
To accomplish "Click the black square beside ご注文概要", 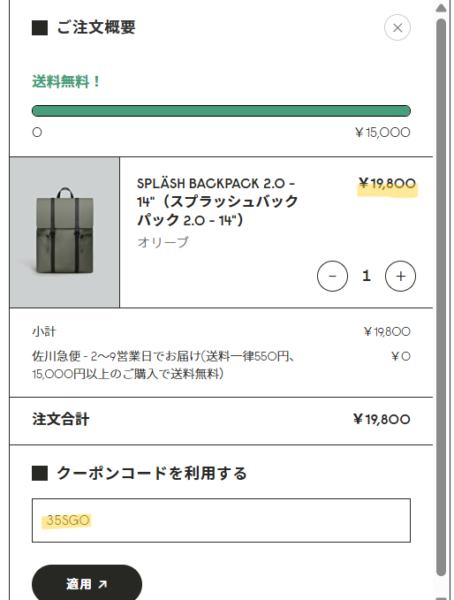I will coord(39,28).
